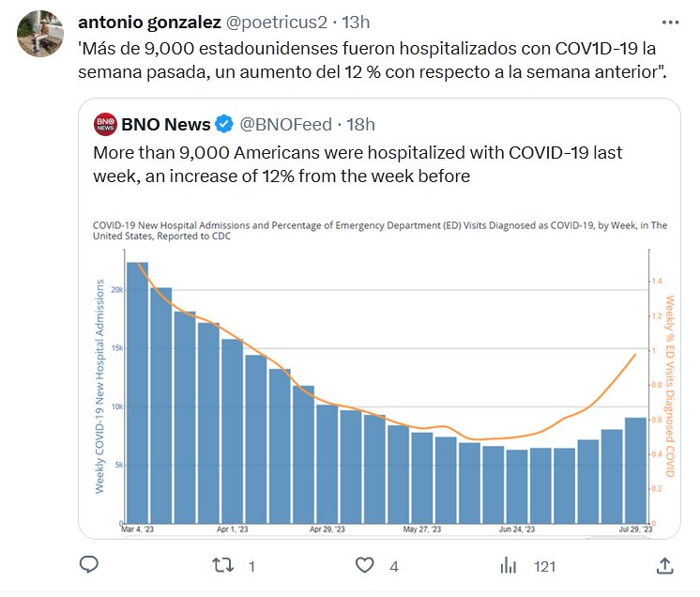Click the view count 121
This screenshot has height=597, width=700.
(x=544, y=566)
